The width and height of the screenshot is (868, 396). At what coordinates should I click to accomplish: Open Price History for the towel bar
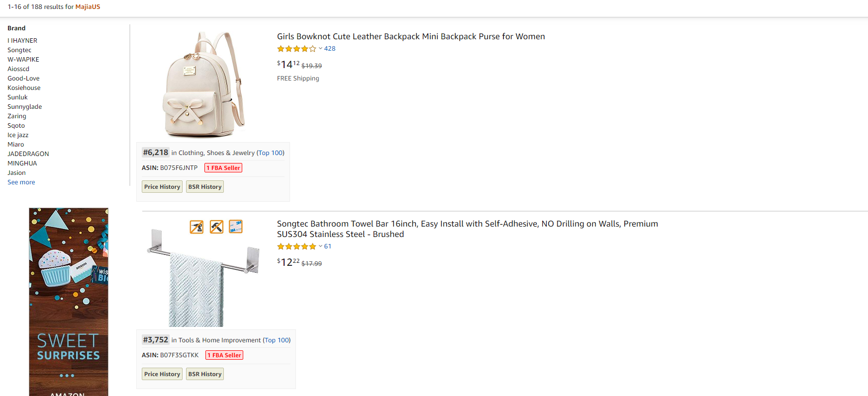(162, 374)
